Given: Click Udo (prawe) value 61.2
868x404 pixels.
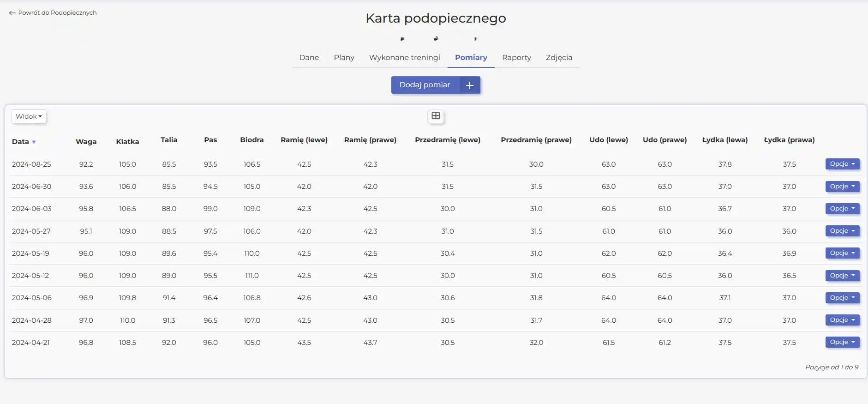Looking at the screenshot, I should coord(664,343).
